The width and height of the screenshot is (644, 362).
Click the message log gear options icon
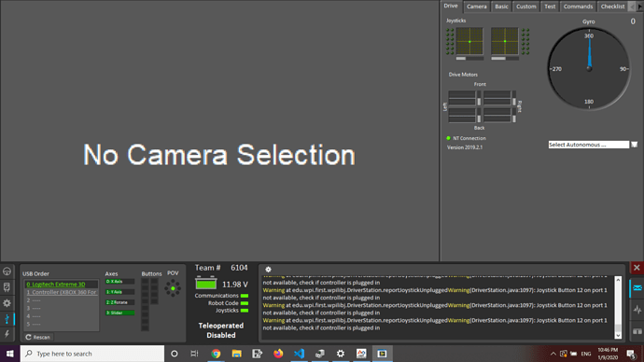[x=268, y=270]
